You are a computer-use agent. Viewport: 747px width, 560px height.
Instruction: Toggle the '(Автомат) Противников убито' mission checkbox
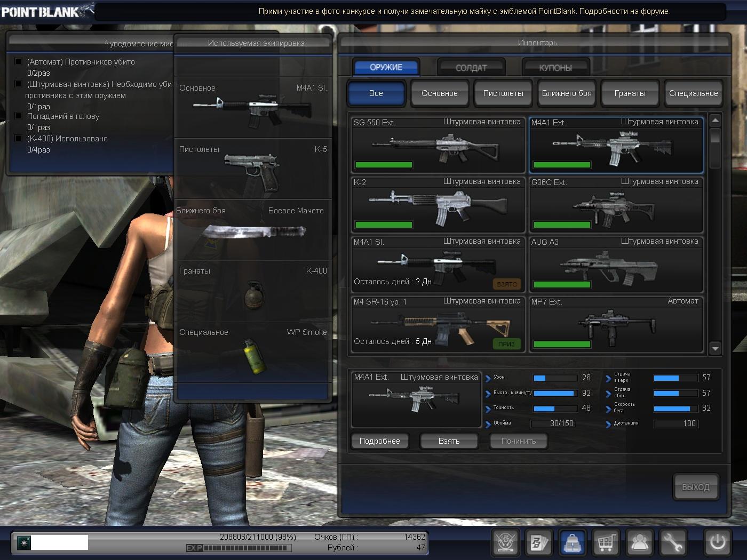pyautogui.click(x=19, y=62)
